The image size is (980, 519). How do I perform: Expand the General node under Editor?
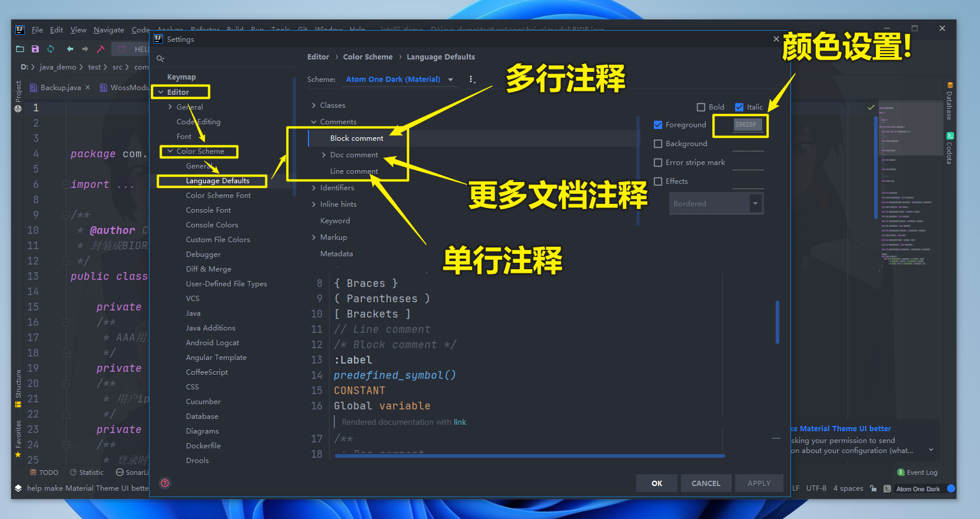(x=170, y=107)
